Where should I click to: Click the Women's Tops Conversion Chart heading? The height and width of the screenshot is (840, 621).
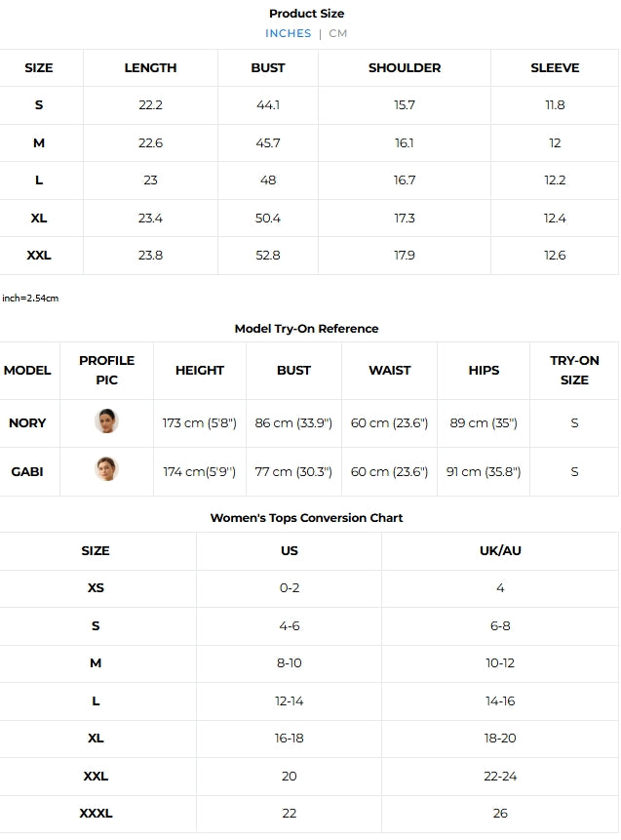coord(306,518)
